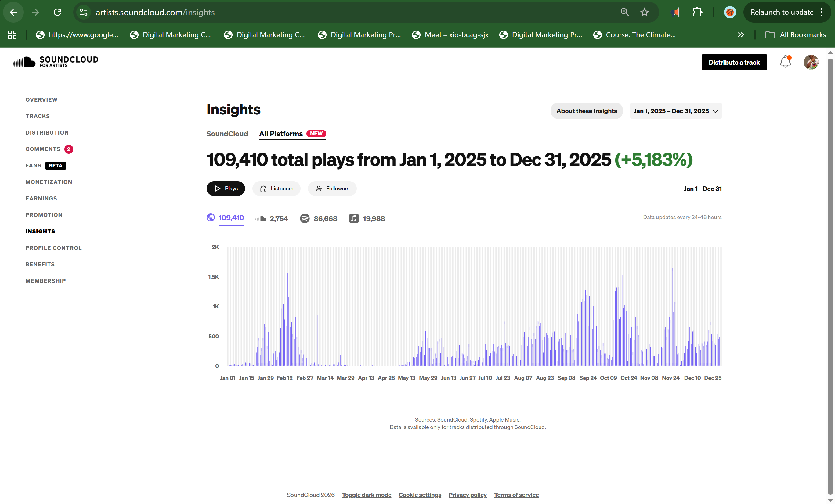Screen dimensions: 835x504
Task: Switch to the All Platforms tab
Action: 292,134
